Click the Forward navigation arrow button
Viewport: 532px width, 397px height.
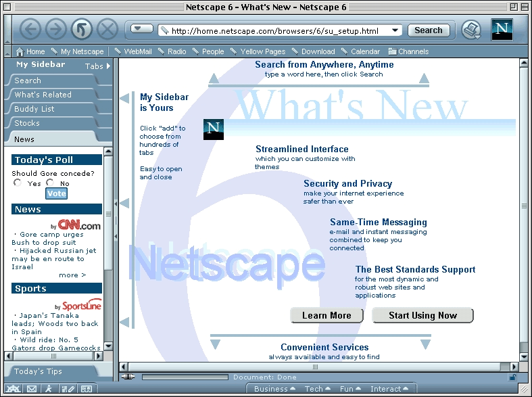[56, 29]
